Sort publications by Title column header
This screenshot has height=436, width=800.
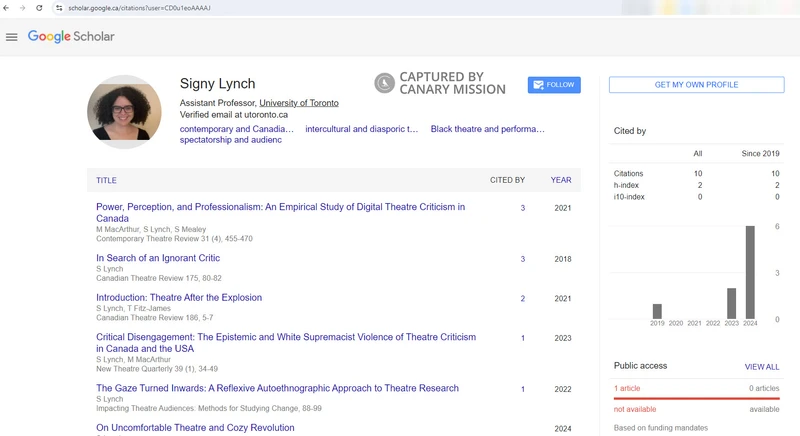point(106,180)
